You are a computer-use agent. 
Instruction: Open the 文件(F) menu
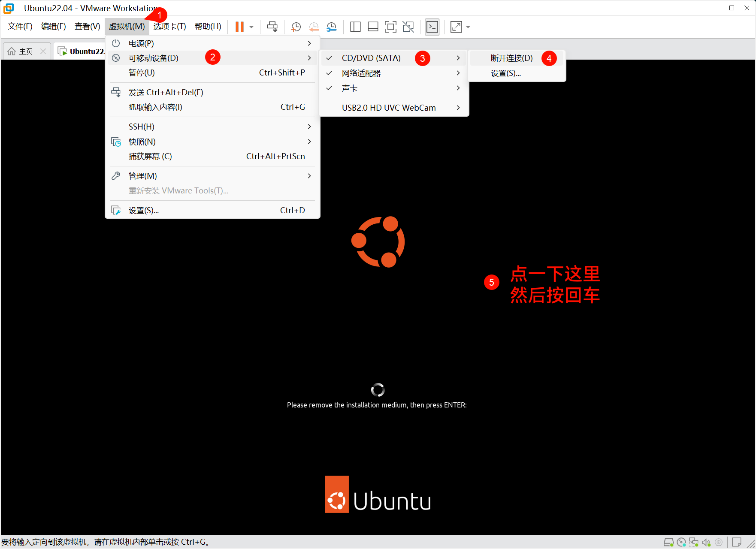pos(20,27)
